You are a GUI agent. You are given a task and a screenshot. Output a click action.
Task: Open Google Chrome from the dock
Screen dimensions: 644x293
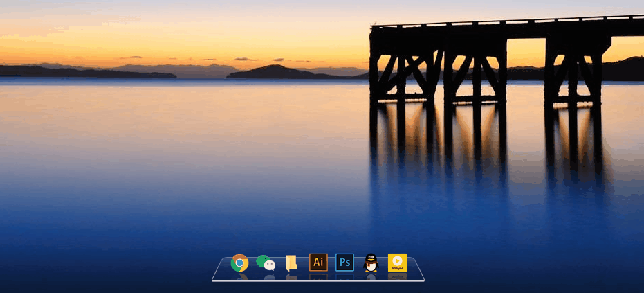tap(239, 263)
